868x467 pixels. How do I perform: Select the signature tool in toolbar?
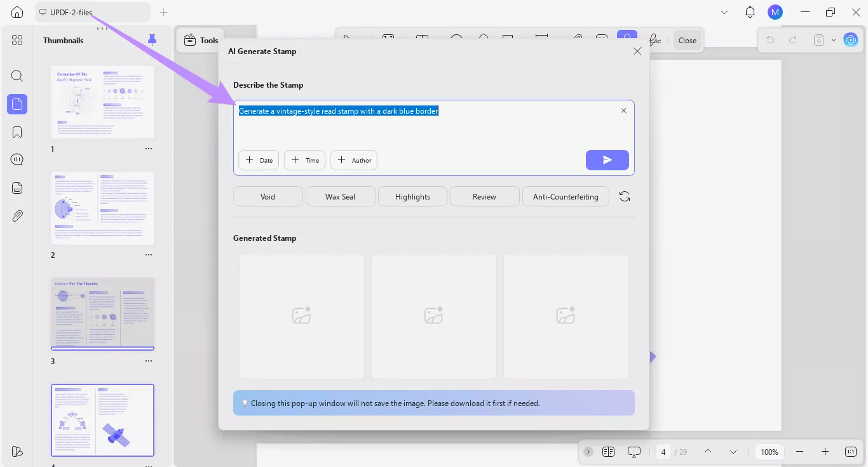point(655,39)
